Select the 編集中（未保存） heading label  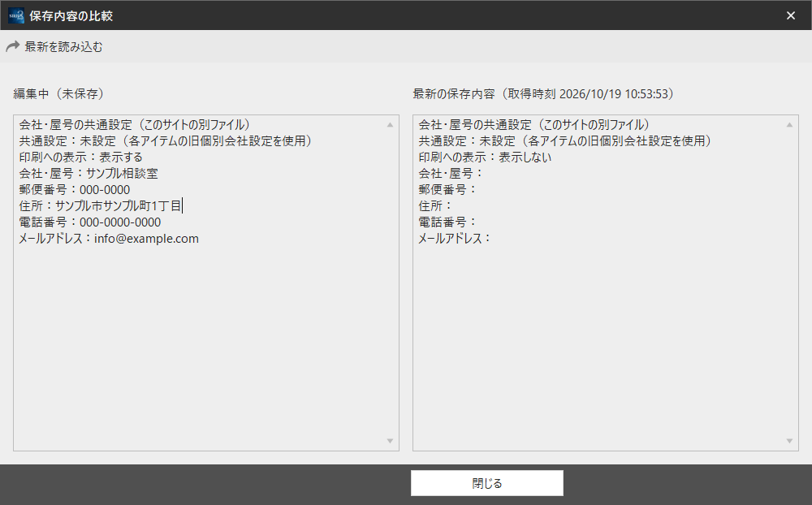58,93
